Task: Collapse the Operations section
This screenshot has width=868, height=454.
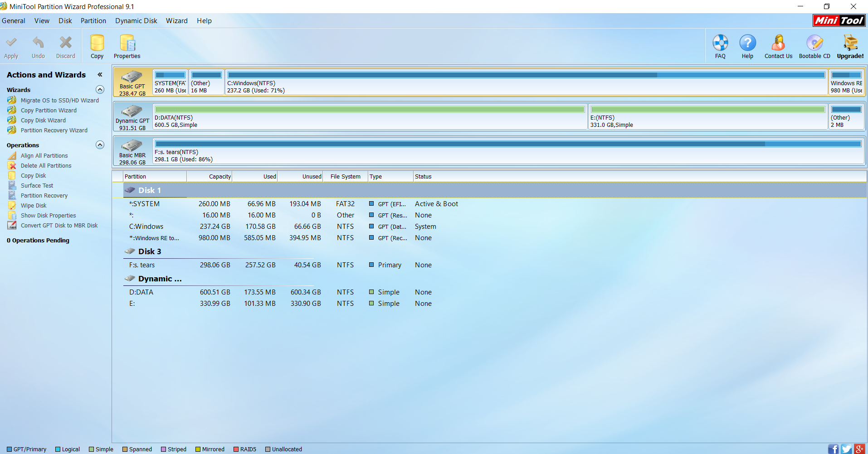Action: pyautogui.click(x=100, y=145)
